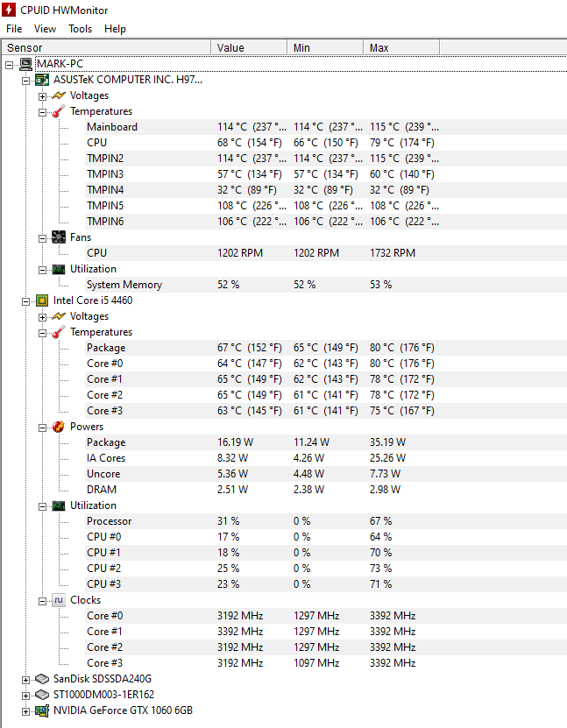Screen dimensions: 567x728
Task: Expand the ST1000DM003-1ER162 drive node
Action: (25, 695)
